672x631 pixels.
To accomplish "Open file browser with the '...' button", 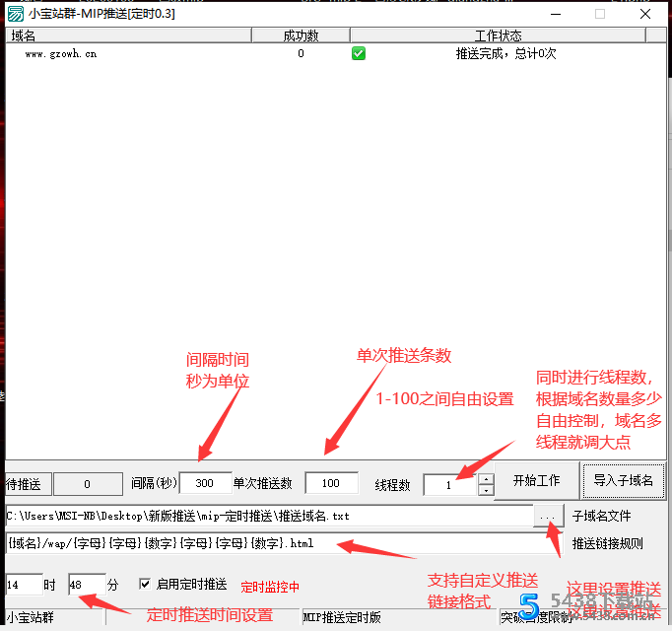I will click(548, 516).
